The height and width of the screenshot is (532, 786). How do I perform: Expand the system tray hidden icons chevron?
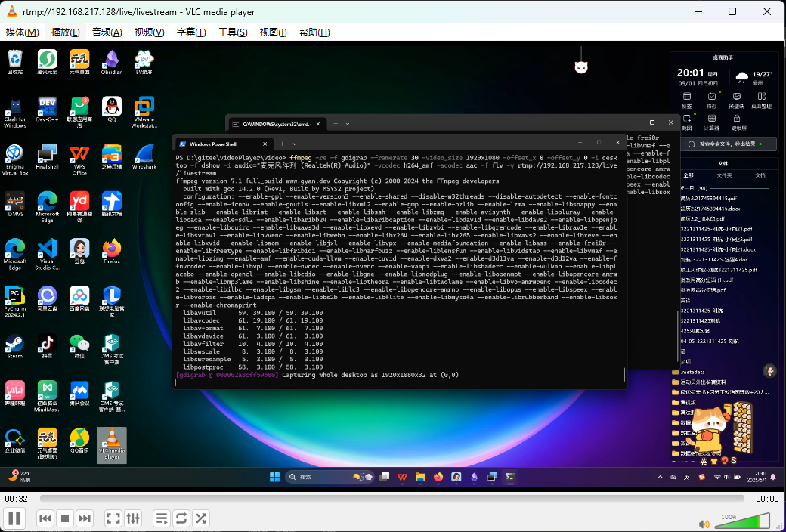point(660,477)
